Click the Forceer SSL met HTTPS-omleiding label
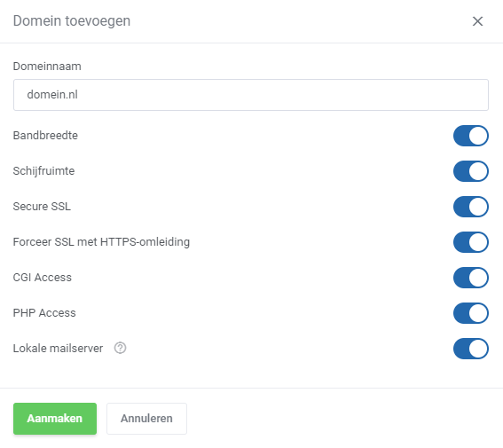 click(101, 242)
